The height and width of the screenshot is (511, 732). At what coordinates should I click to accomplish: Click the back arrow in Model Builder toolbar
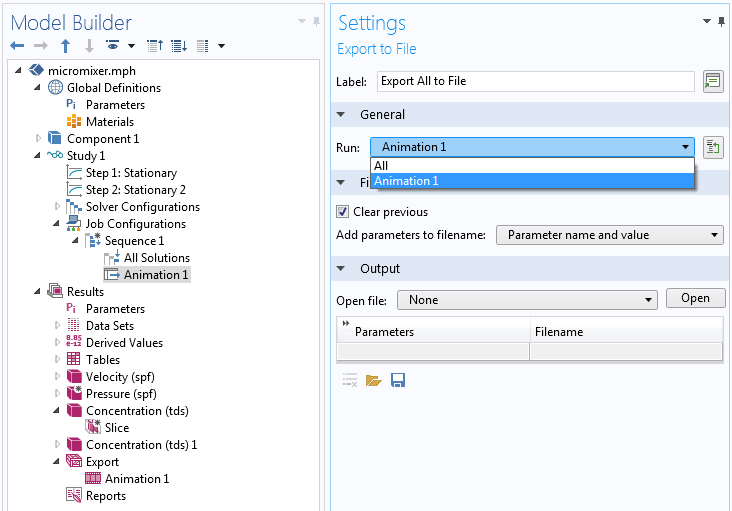17,46
